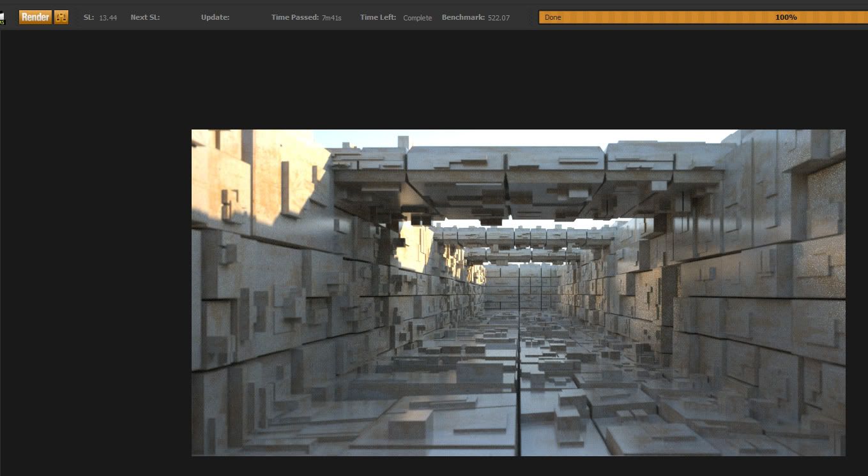Click the 100% readout on progress bar
The image size is (868, 476).
click(x=786, y=17)
